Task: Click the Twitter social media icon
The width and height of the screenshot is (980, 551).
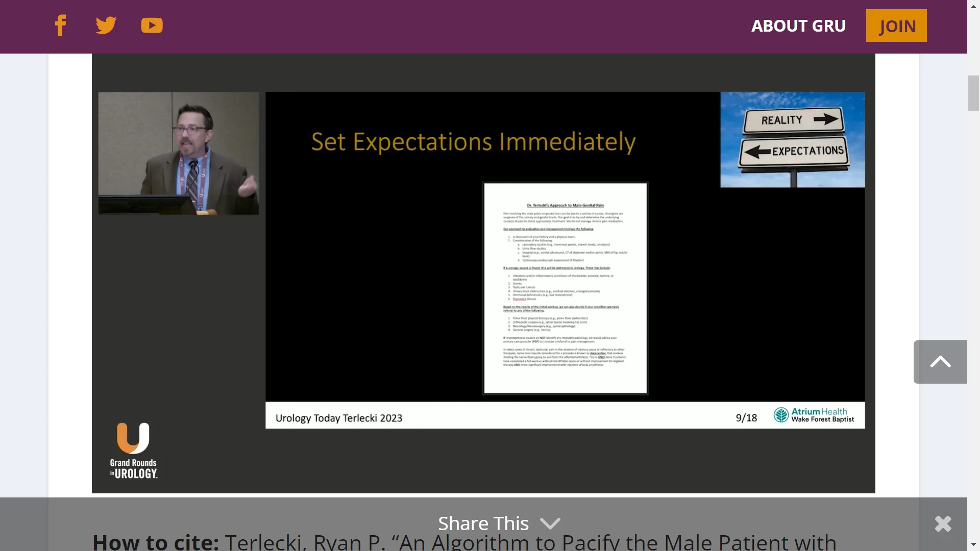Action: tap(106, 25)
